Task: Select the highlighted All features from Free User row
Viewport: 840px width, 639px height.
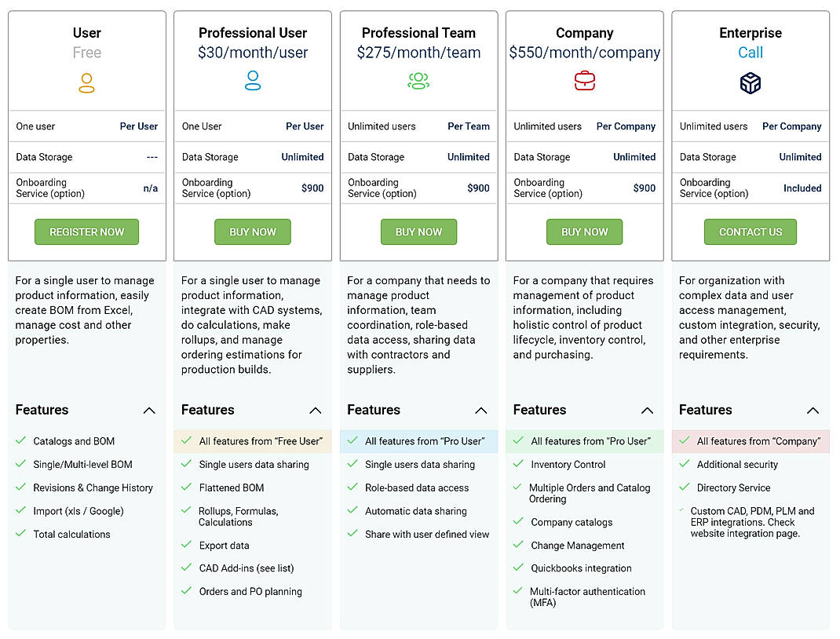Action: (252, 441)
